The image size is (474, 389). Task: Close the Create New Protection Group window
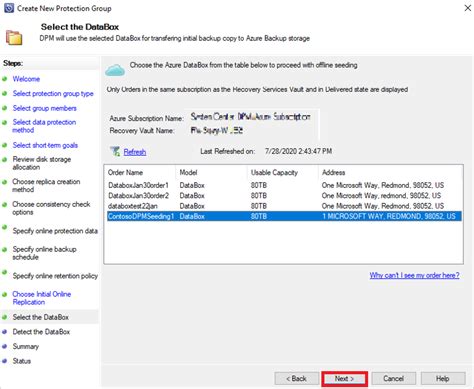[468, 8]
